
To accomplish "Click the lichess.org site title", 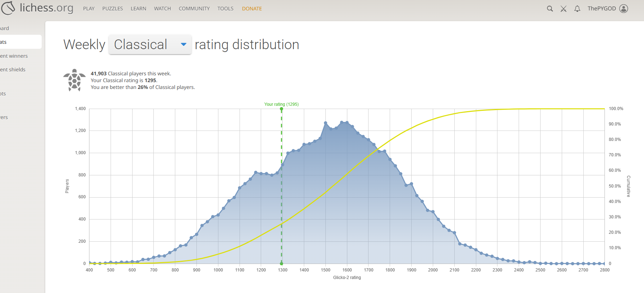I will click(x=46, y=8).
